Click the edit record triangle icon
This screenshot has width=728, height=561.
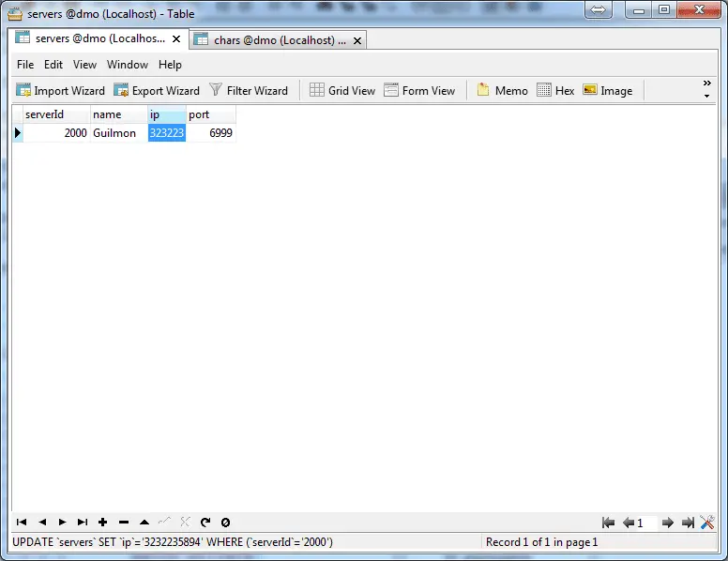coord(144,522)
